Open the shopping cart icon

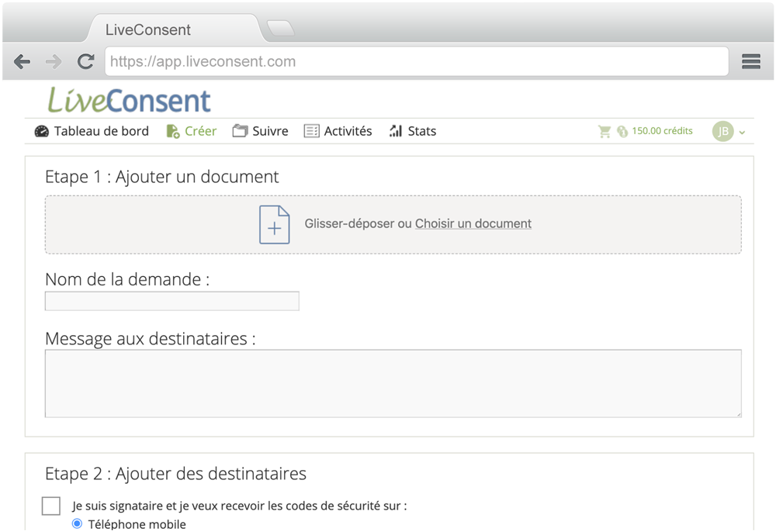pyautogui.click(x=605, y=132)
